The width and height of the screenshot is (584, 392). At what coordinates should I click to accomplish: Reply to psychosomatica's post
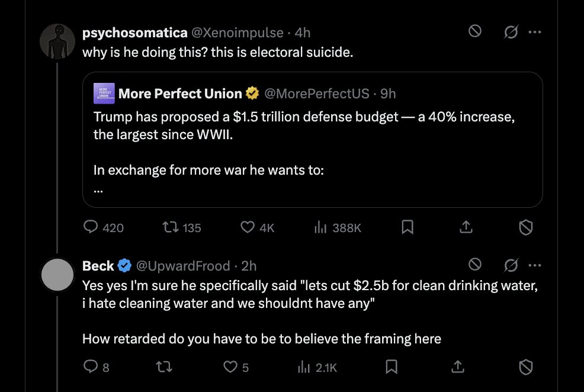pyautogui.click(x=91, y=227)
